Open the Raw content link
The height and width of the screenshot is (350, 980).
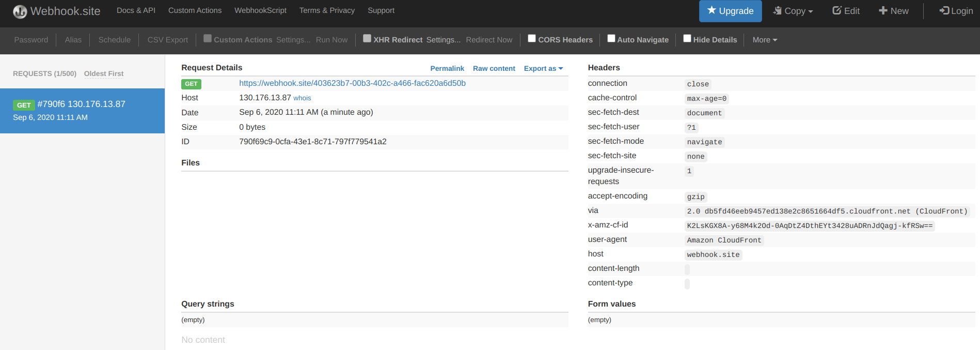pyautogui.click(x=494, y=68)
